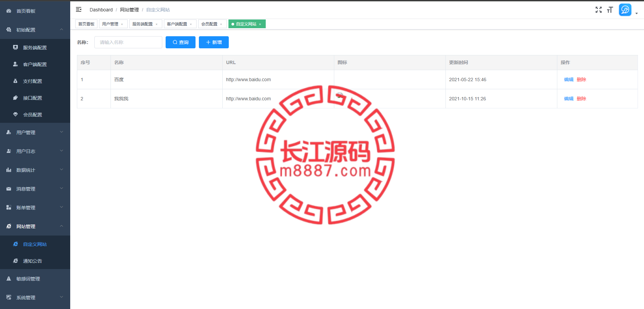Expand the 消息管理 menu chevron

61,189
